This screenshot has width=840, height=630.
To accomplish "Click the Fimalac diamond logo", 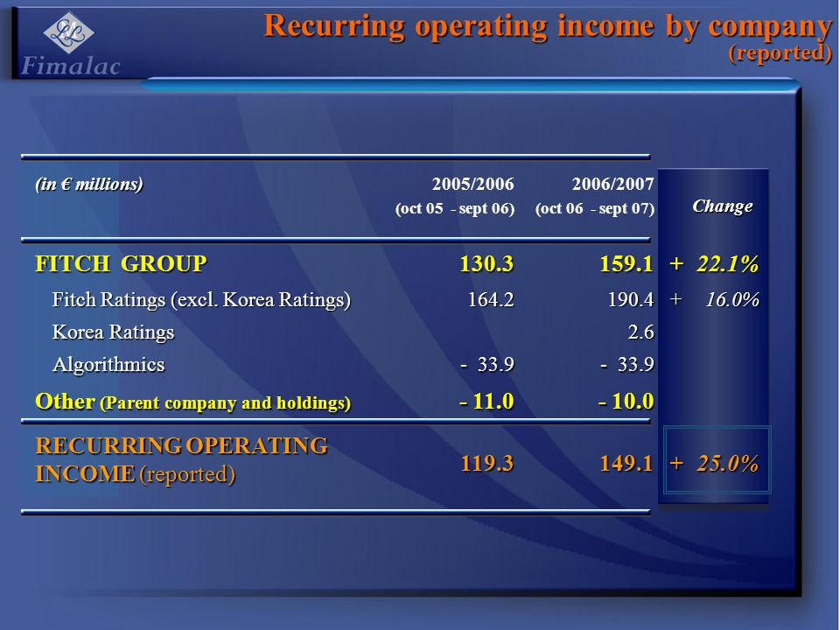I will coord(68,32).
